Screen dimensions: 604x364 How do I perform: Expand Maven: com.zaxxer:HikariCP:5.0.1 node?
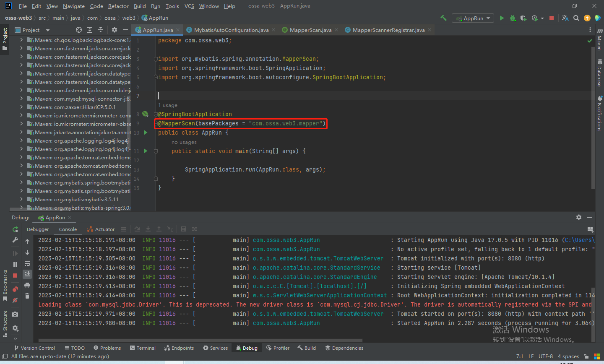(x=21, y=107)
